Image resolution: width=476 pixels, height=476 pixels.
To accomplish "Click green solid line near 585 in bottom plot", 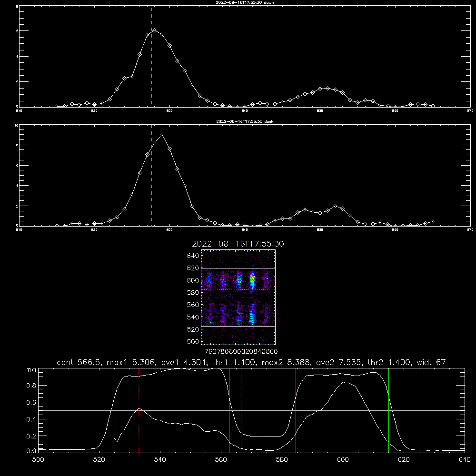I will 296,410.
